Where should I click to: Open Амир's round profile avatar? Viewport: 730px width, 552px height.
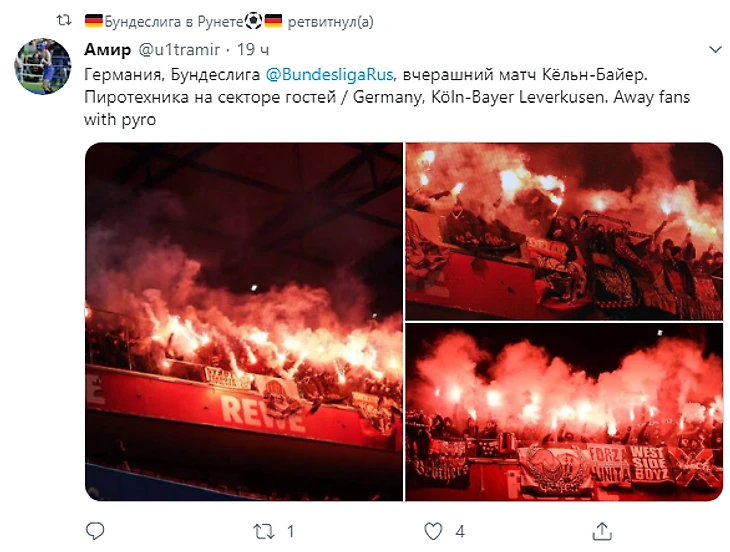click(43, 67)
